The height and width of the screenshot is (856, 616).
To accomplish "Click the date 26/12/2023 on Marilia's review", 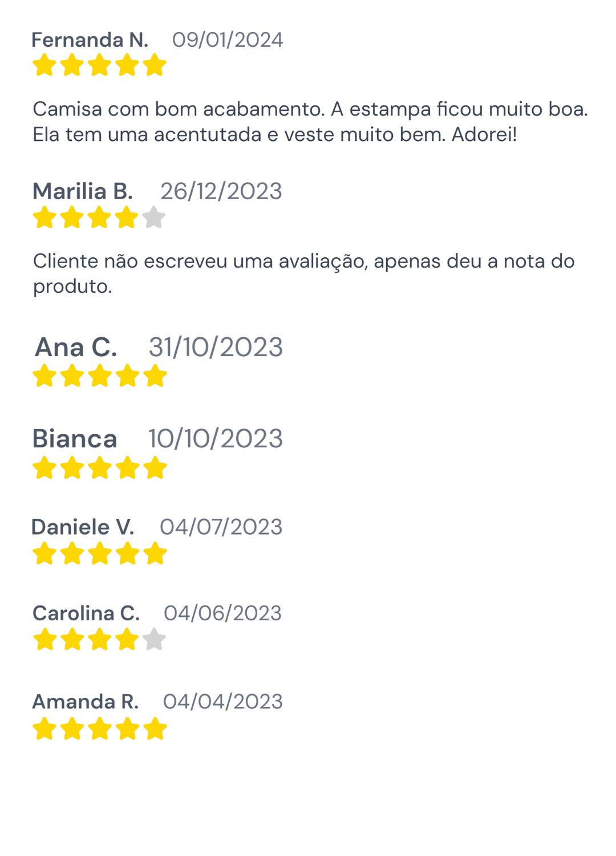I will 221,191.
